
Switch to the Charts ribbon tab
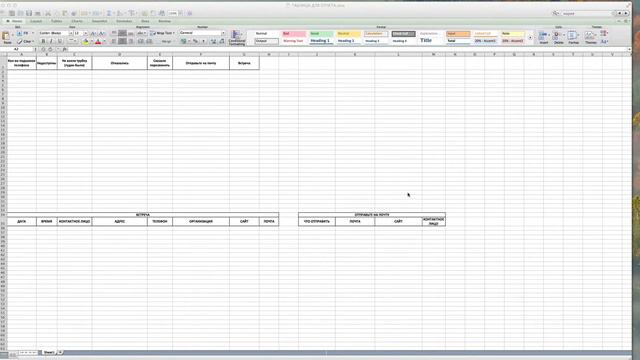[x=77, y=21]
